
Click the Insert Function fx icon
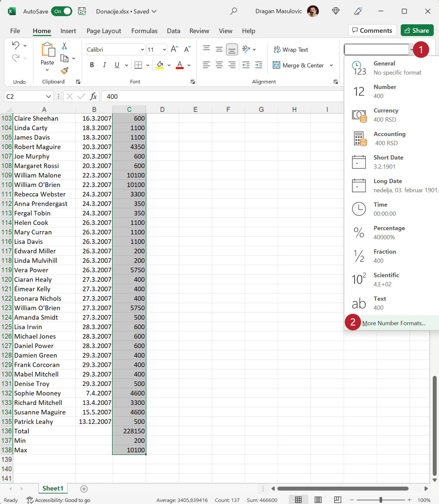(x=93, y=96)
